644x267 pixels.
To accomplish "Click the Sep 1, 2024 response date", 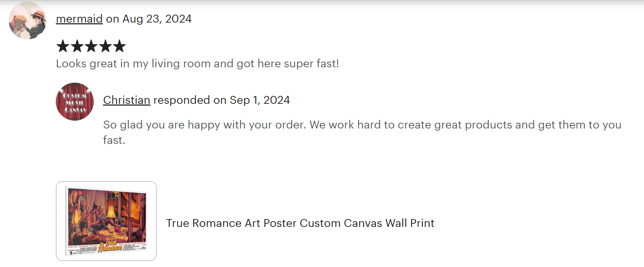I will coord(260,100).
